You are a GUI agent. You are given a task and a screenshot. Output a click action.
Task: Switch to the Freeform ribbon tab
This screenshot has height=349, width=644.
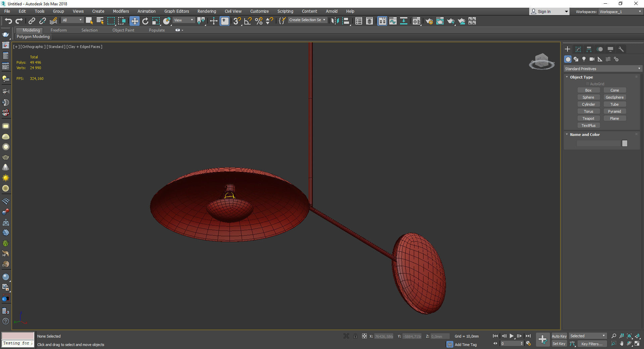point(59,30)
